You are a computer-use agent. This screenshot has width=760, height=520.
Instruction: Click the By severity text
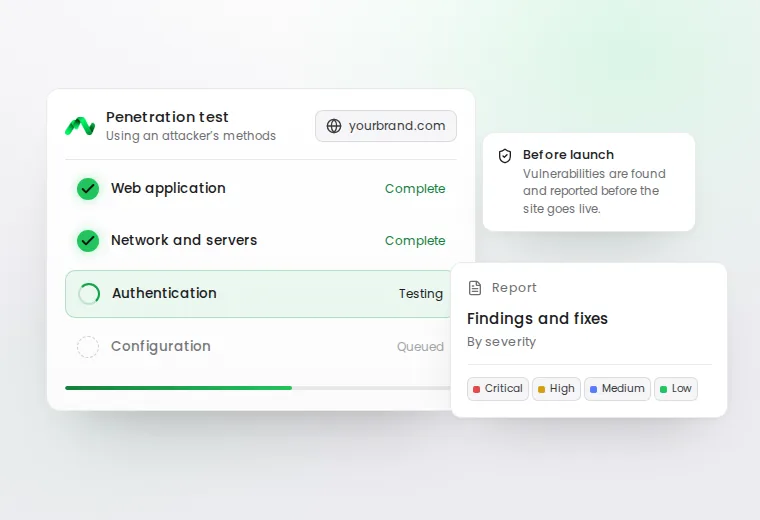(502, 342)
